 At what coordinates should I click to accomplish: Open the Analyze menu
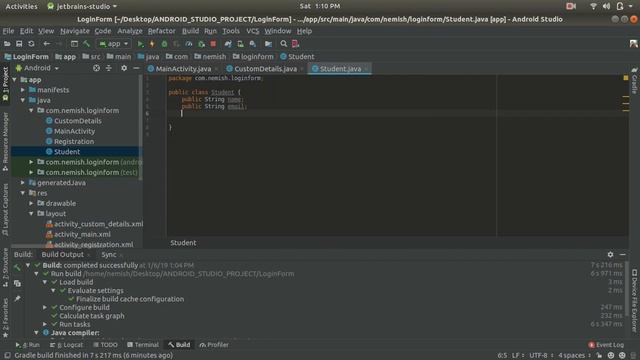coord(130,31)
